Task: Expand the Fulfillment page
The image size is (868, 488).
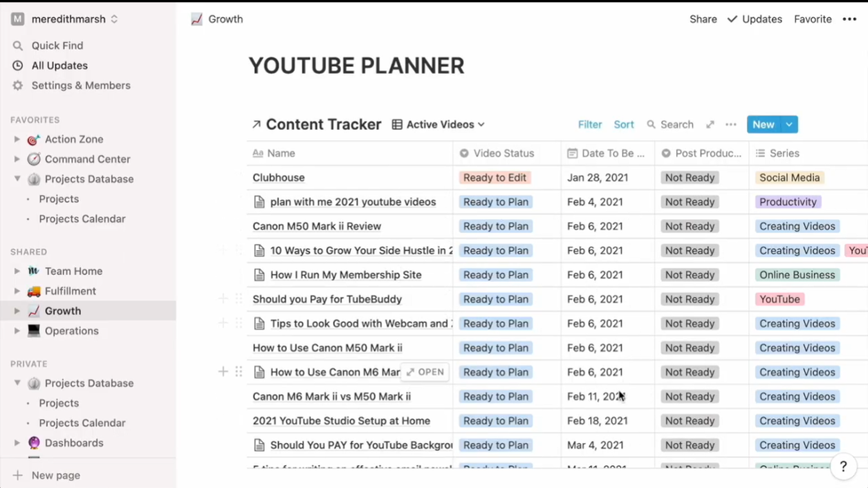Action: pyautogui.click(x=17, y=291)
